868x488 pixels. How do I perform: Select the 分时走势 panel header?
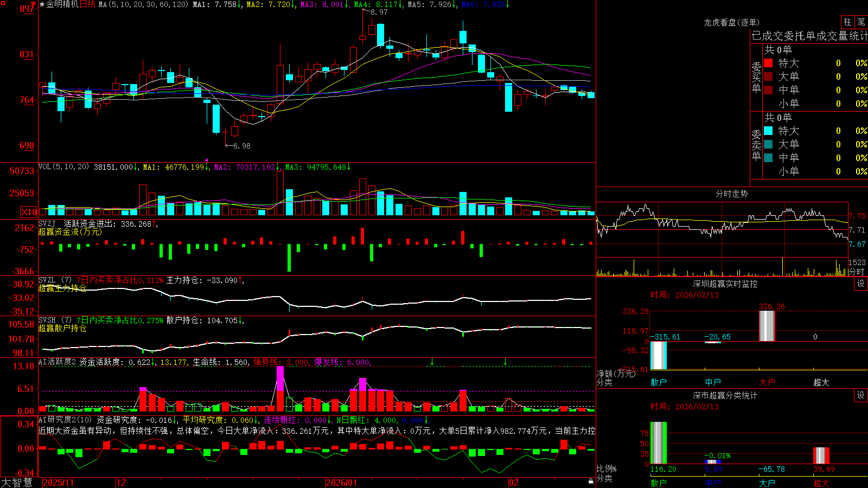(x=731, y=194)
